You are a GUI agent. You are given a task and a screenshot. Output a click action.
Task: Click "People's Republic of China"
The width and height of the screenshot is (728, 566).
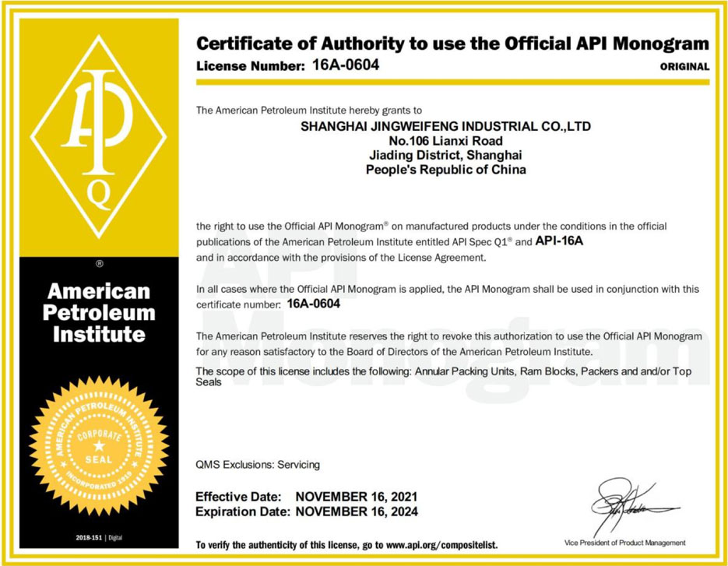coord(445,170)
